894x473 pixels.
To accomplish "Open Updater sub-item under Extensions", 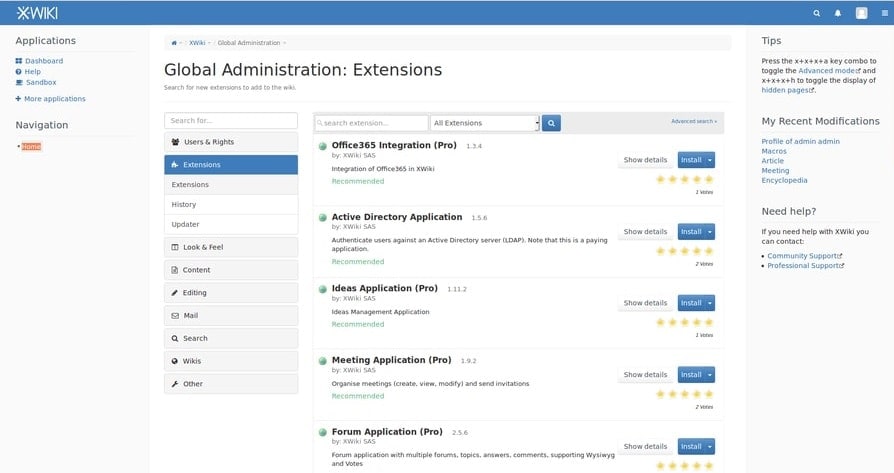I will tap(231, 225).
